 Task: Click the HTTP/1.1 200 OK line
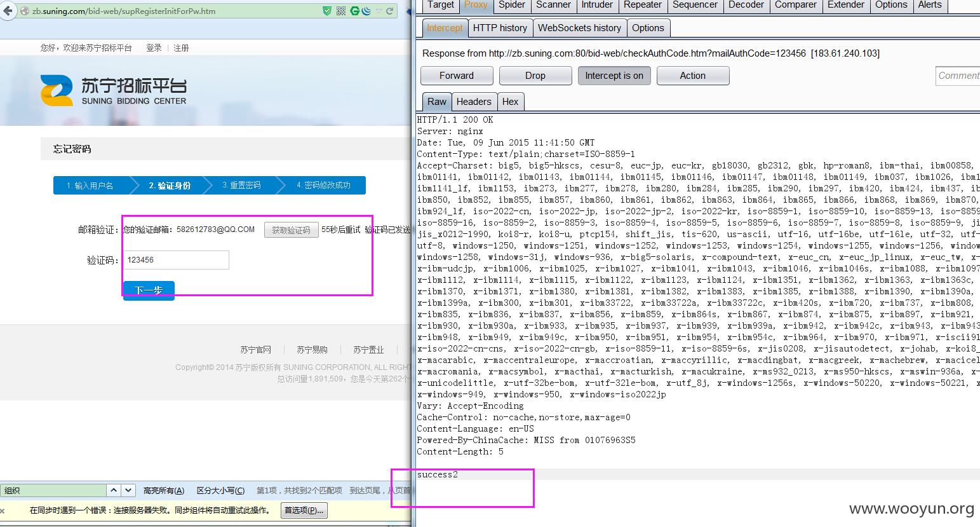tap(455, 120)
